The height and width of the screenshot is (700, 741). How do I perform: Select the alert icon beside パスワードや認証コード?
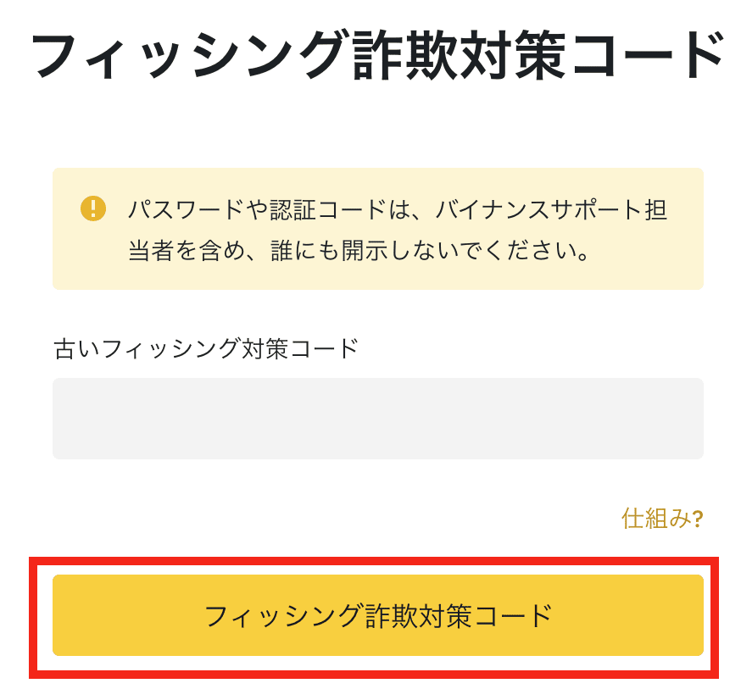click(93, 208)
